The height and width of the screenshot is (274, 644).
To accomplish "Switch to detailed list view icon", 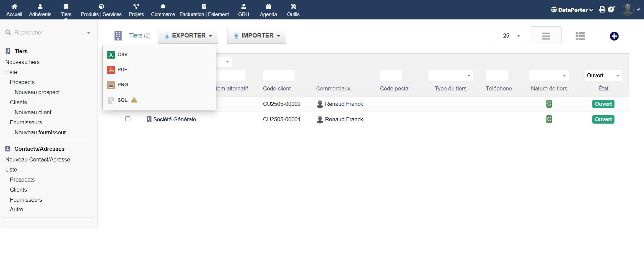I will 580,36.
